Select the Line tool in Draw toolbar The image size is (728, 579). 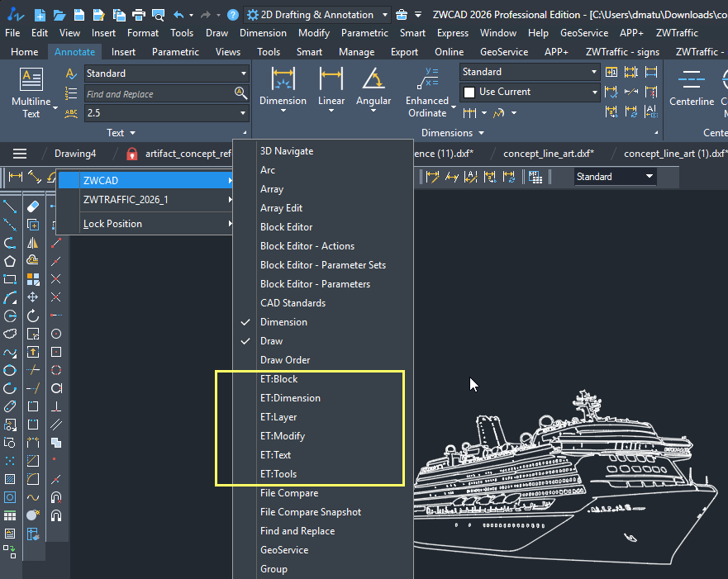(10, 206)
